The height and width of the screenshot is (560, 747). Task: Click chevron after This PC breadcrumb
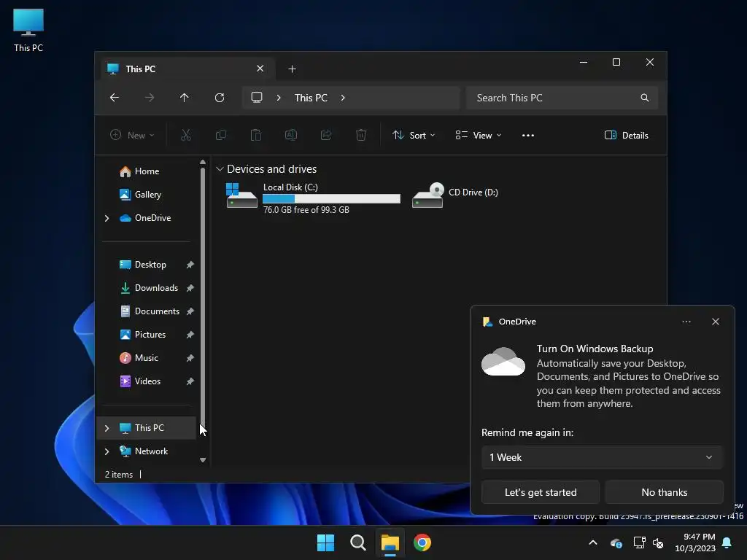coord(343,98)
